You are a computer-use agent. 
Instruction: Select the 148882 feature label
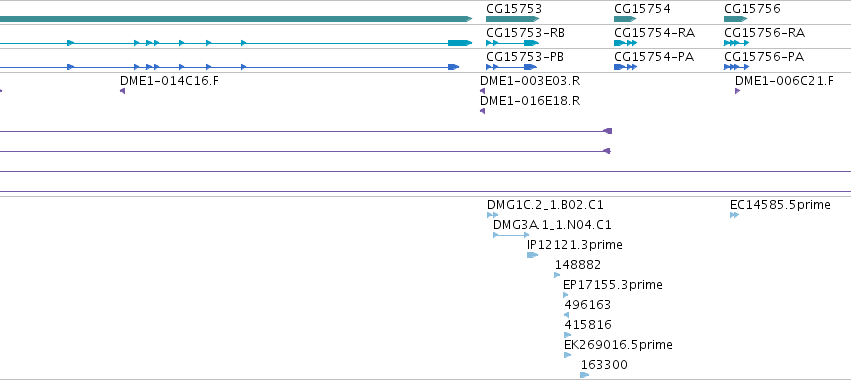pos(578,265)
